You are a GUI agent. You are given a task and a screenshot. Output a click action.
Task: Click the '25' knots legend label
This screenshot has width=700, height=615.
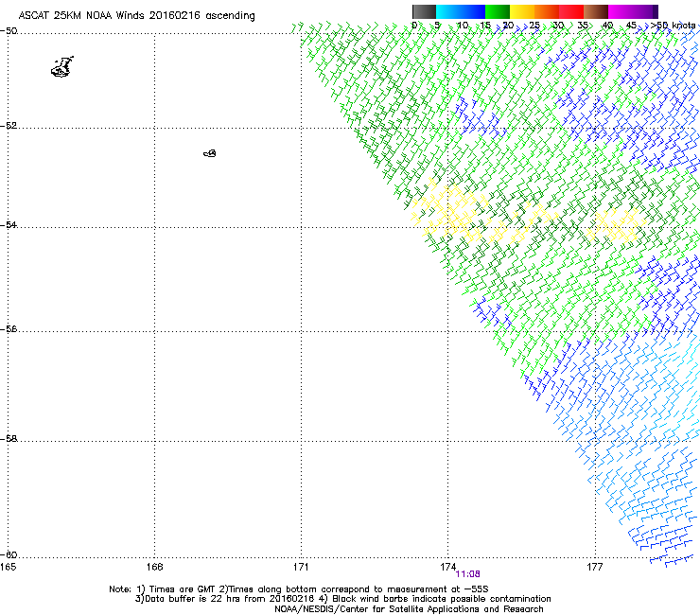coord(534,26)
